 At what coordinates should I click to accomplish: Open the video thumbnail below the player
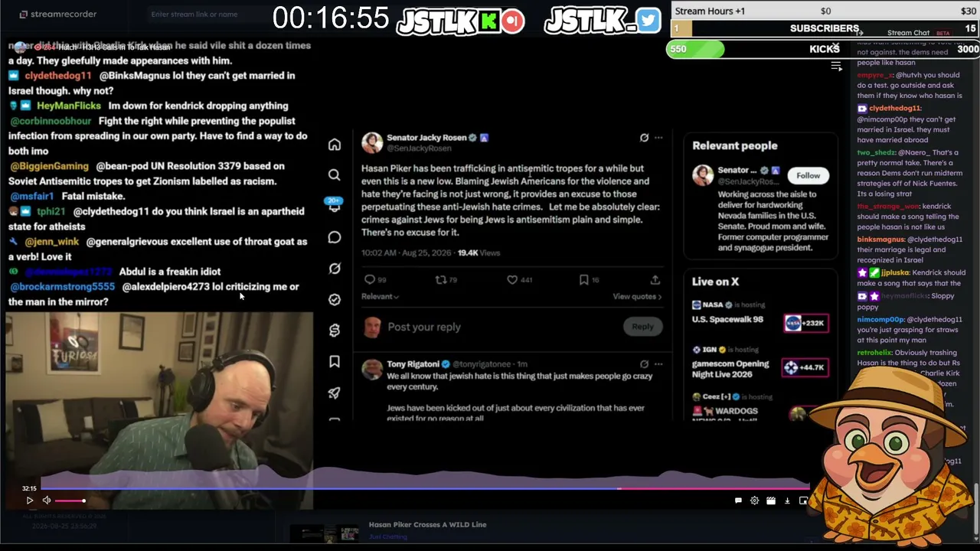pyautogui.click(x=325, y=533)
